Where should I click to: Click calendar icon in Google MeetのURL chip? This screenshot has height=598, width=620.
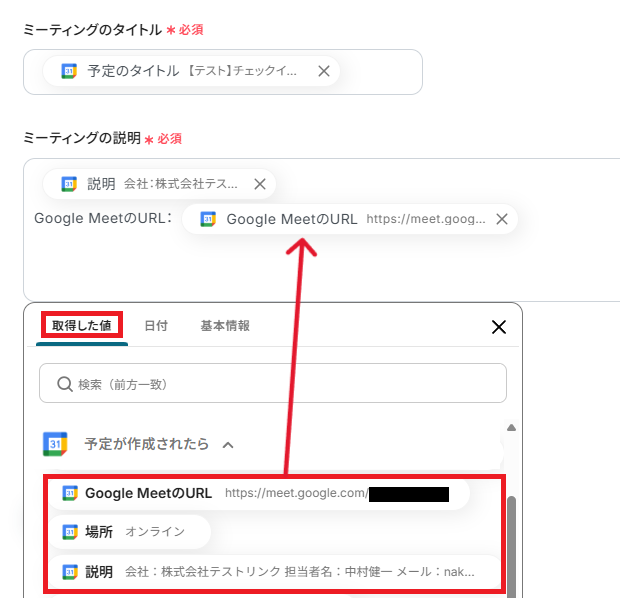(x=208, y=219)
